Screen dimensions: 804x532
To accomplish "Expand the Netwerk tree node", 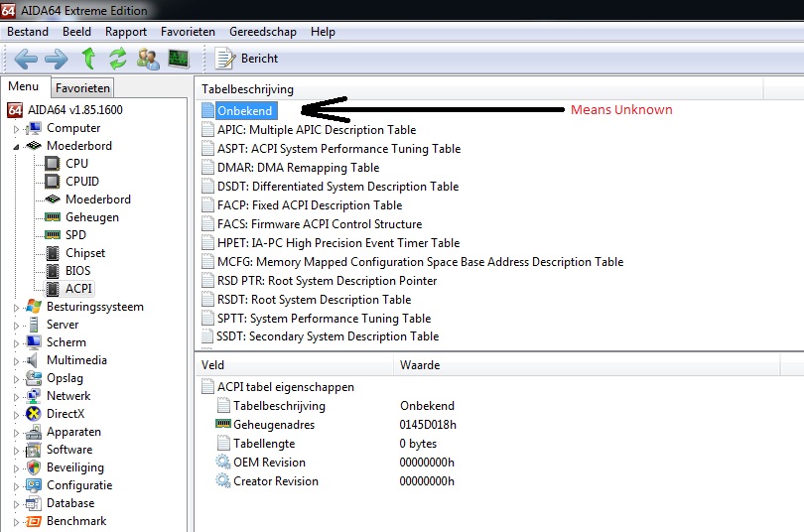I will [x=16, y=397].
